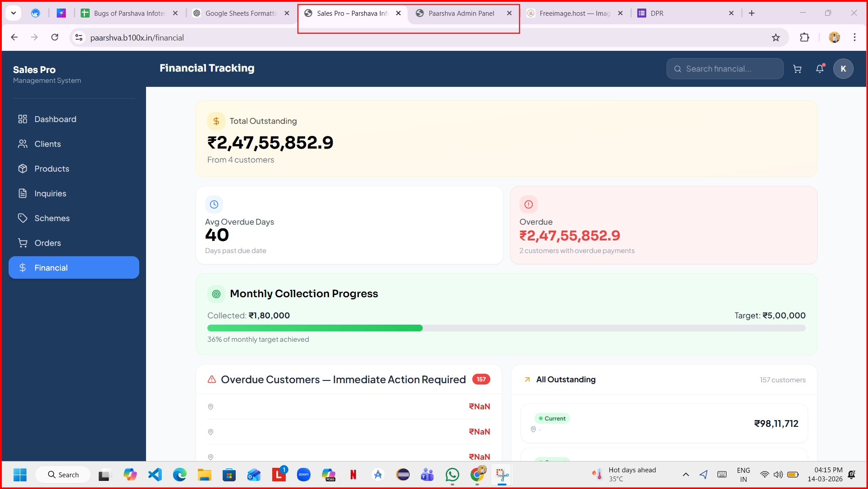Click the taskbar Search box
This screenshot has width=868, height=489.
63,475
